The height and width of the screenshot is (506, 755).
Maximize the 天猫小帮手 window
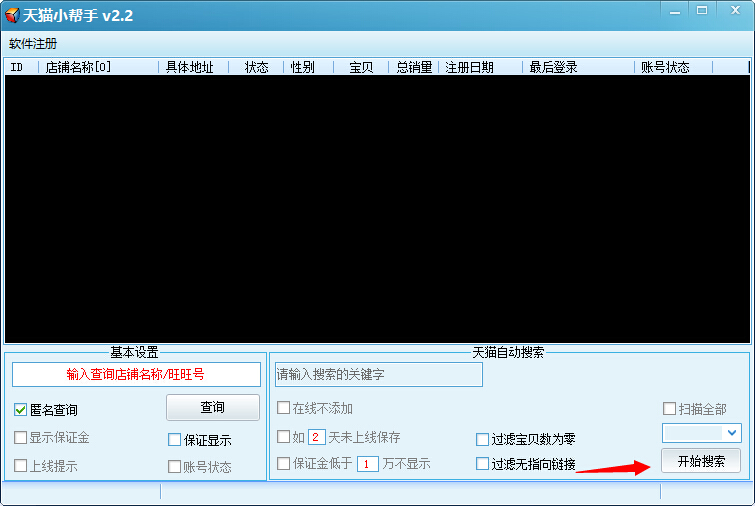pos(702,11)
